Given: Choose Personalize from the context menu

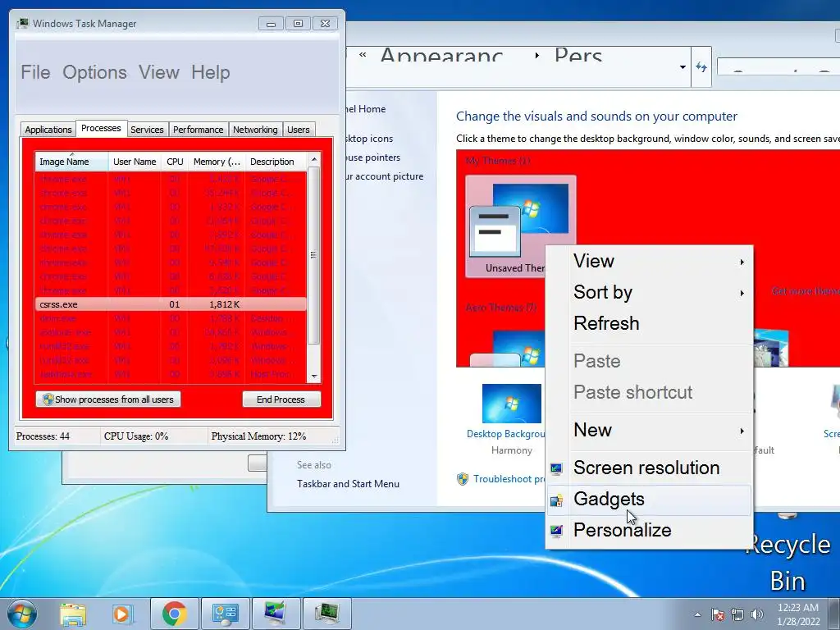Looking at the screenshot, I should pos(650,531).
